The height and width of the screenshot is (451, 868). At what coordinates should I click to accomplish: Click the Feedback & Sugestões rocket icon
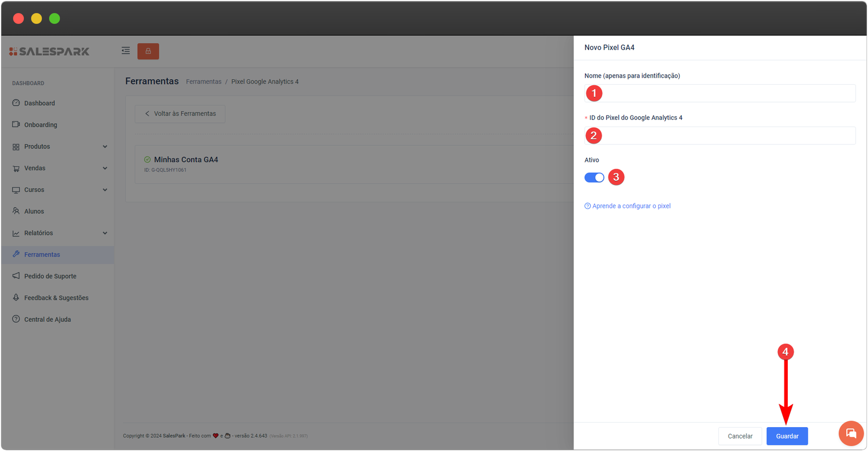click(16, 297)
